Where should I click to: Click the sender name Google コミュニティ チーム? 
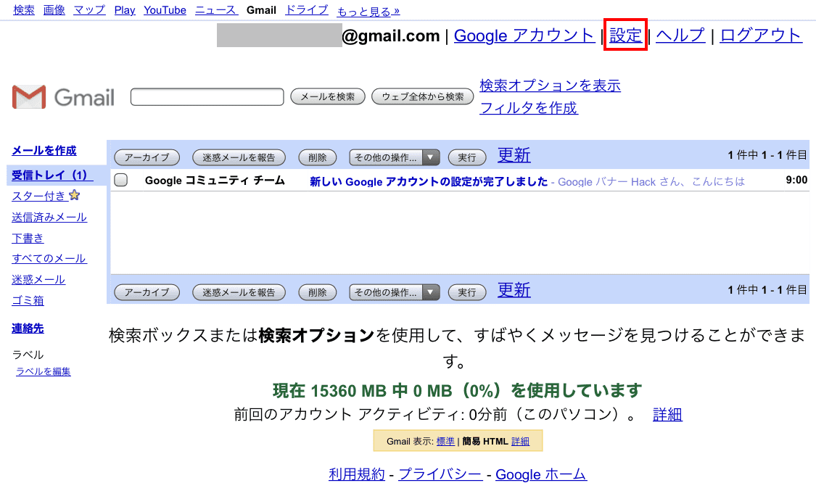coord(215,181)
